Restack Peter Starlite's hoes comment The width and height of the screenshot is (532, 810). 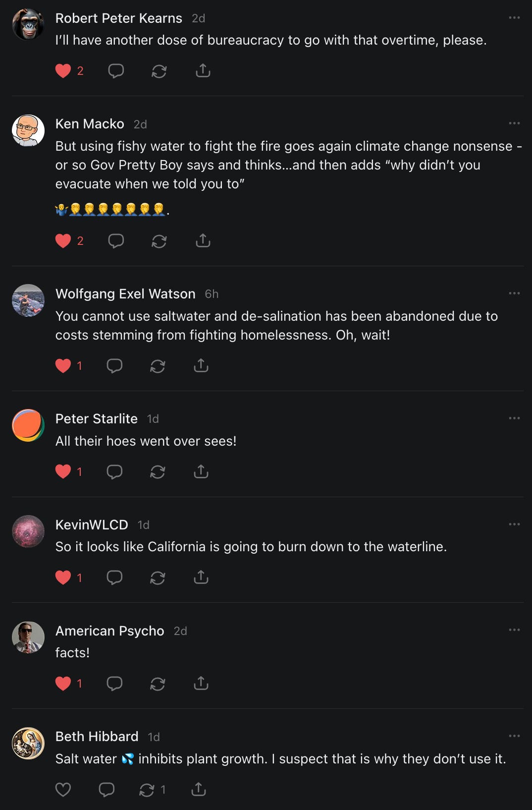point(158,471)
